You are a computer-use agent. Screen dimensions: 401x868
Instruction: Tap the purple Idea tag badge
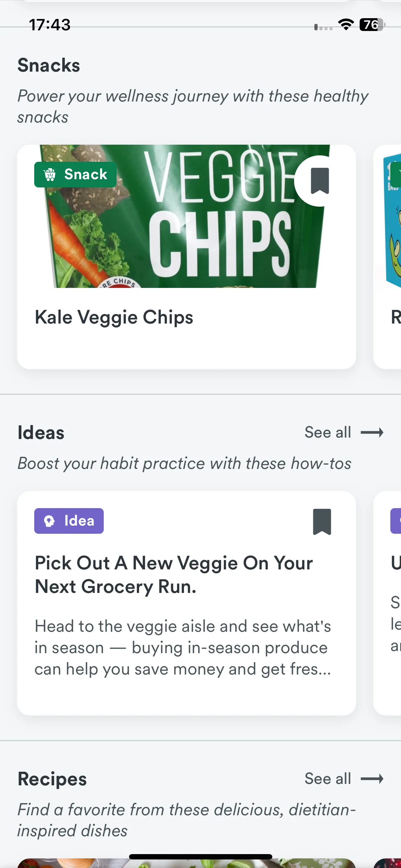pos(69,521)
